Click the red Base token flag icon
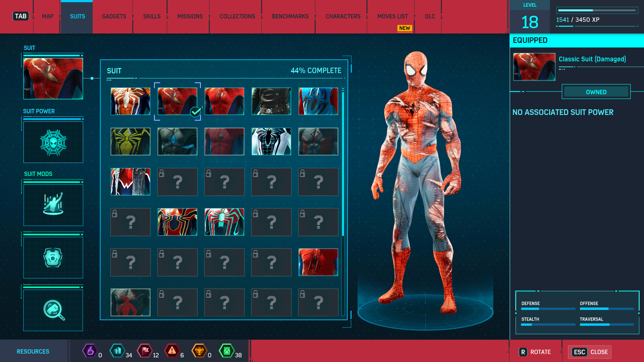Image resolution: width=644 pixels, height=362 pixels. click(x=145, y=351)
